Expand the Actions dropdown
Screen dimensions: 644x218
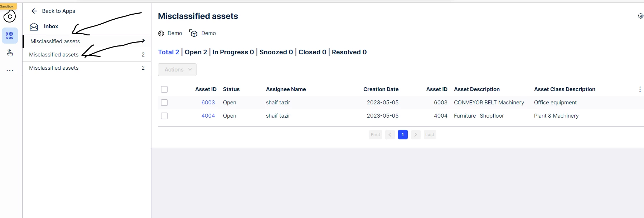[x=177, y=70]
